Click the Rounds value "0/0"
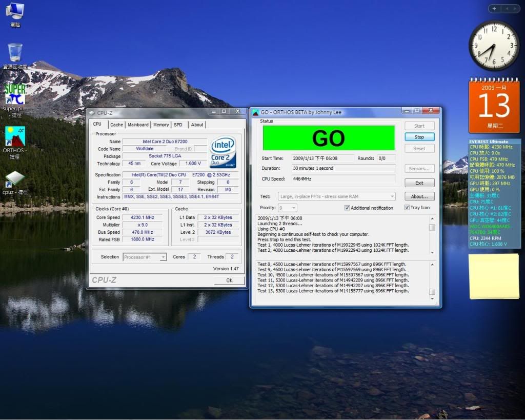Screen dimensions: 525x420 tap(386, 158)
